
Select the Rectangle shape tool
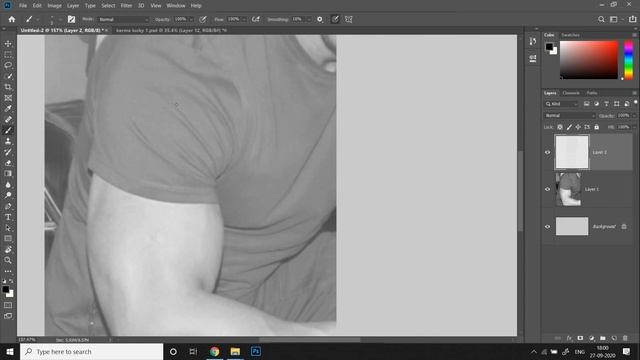tap(8, 238)
